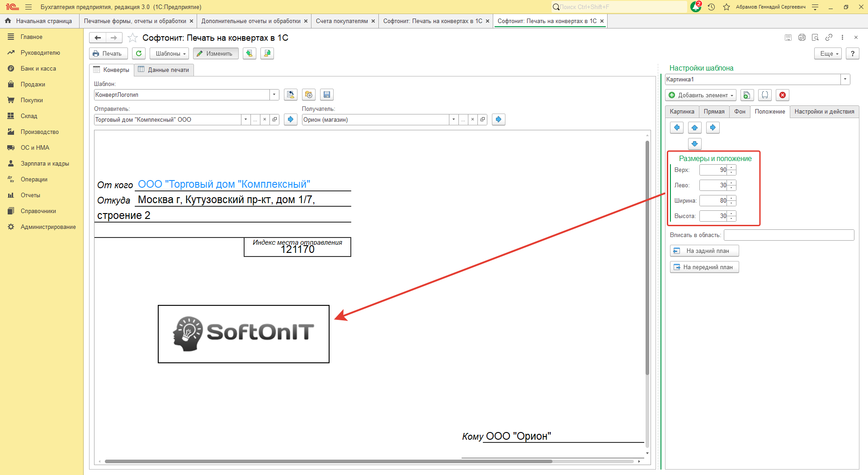This screenshot has width=868, height=475.
Task: Click the history clock icon in title bar
Action: pos(711,7)
